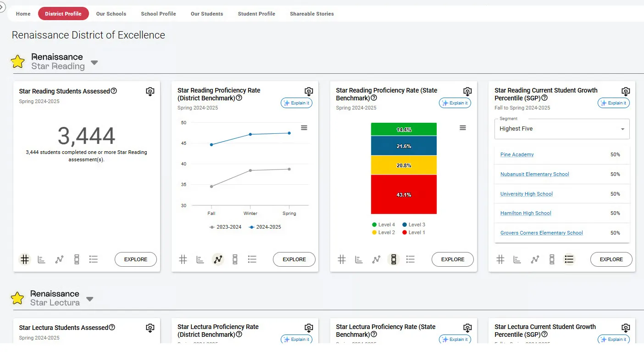Viewport: 644px width, 362px height.
Task: Select stacked bar view in Star Reading SGP card
Action: pyautogui.click(x=552, y=259)
